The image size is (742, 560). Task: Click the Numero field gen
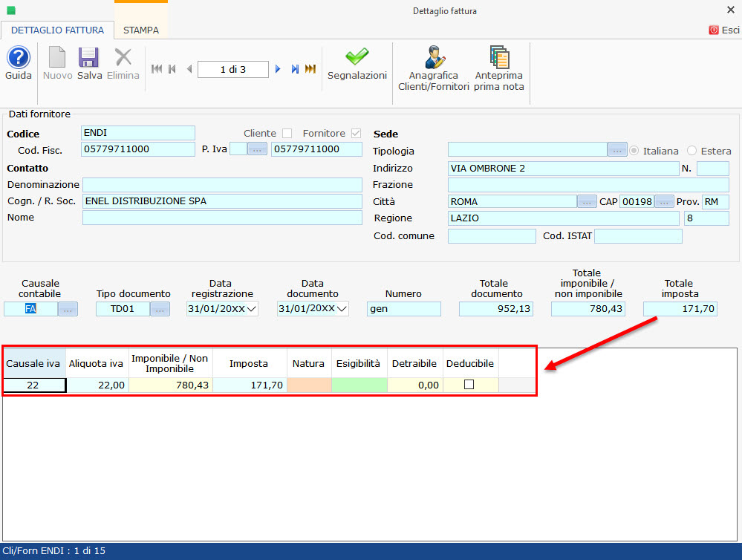[x=403, y=309]
